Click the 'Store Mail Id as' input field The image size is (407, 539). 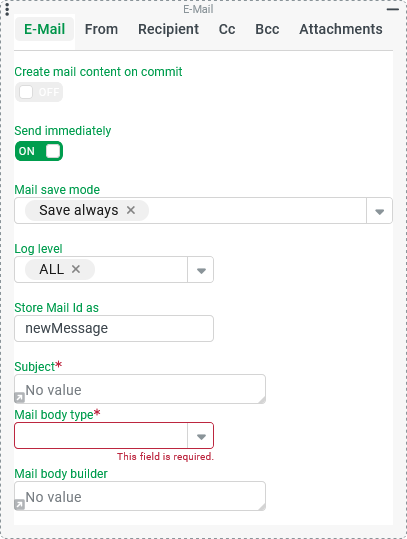point(114,329)
